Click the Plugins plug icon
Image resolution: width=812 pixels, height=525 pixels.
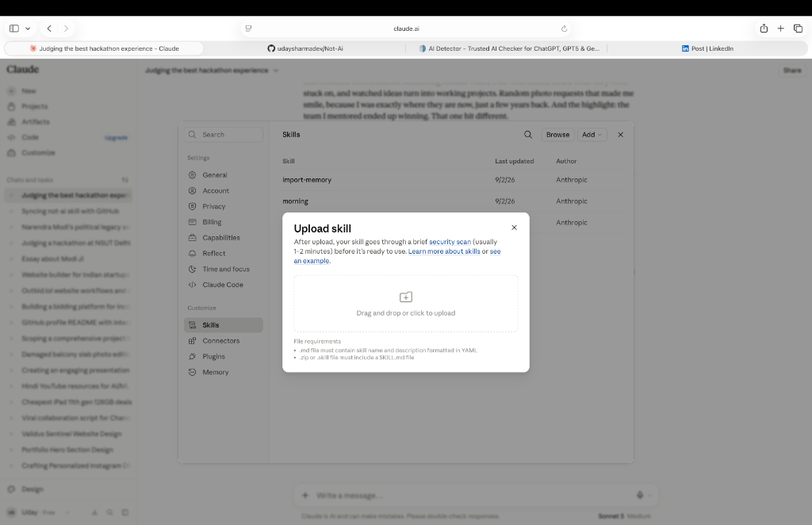pos(192,356)
